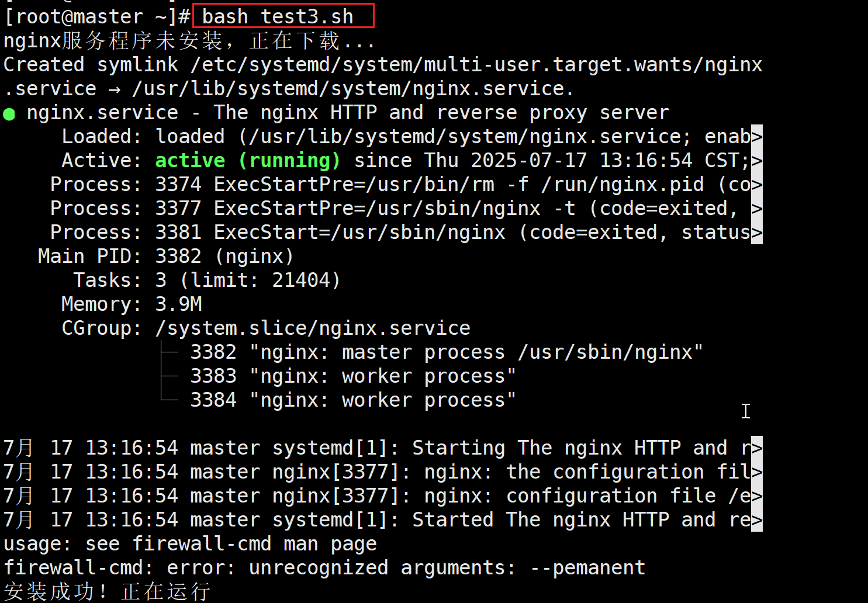Click the '安装成功！正在运行' final message
This screenshot has height=603, width=868.
click(107, 591)
